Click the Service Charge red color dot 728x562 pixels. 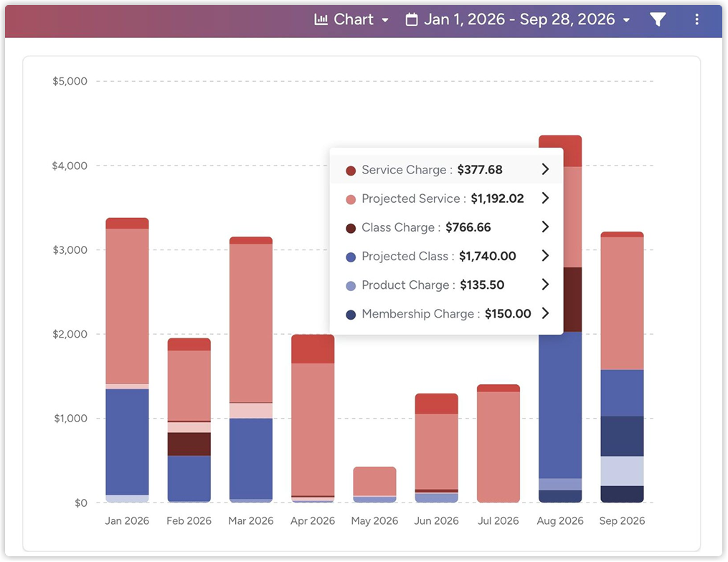(x=351, y=171)
